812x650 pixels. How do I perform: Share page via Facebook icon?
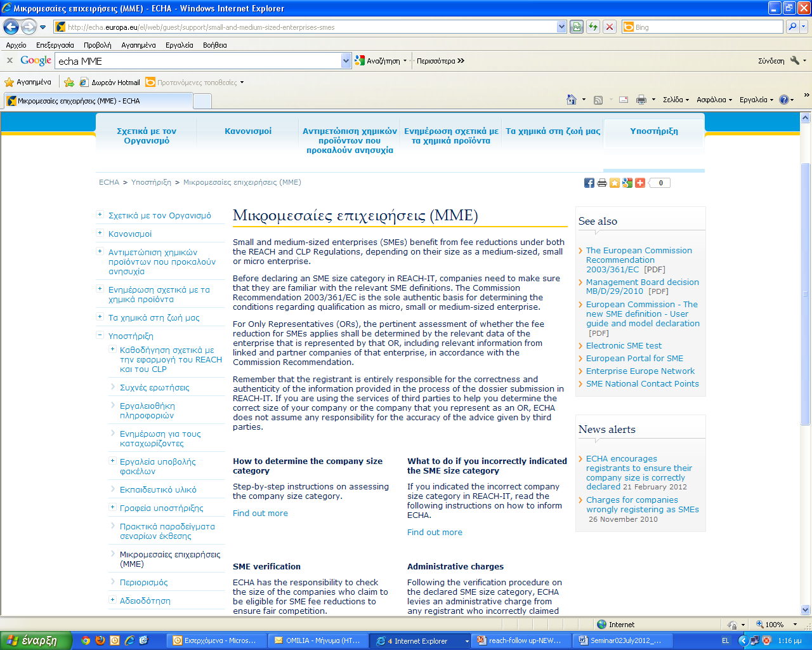pyautogui.click(x=589, y=183)
